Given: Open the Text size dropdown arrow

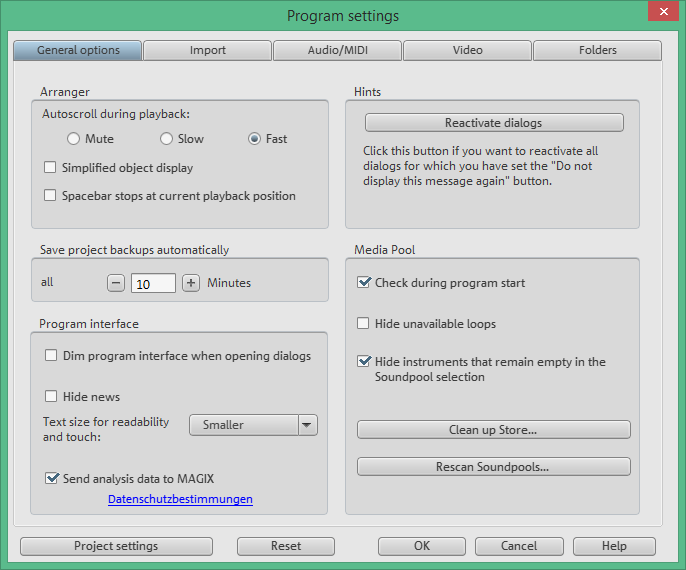Looking at the screenshot, I should pyautogui.click(x=308, y=425).
